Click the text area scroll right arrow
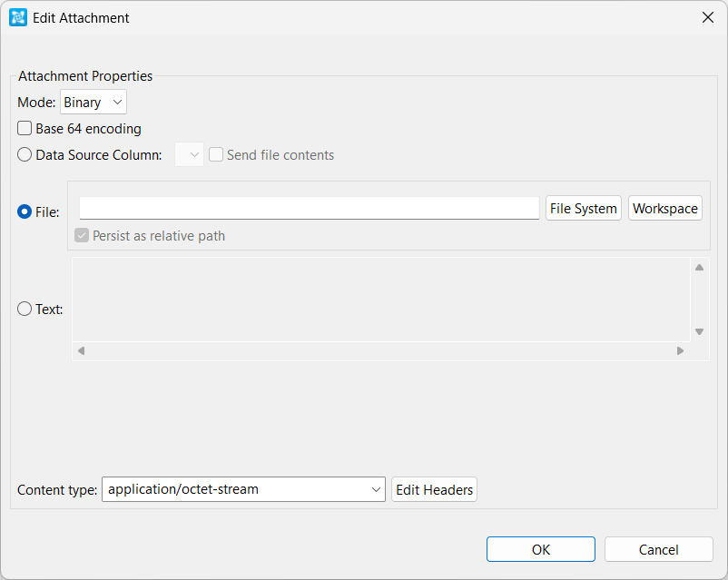The width and height of the screenshot is (728, 580). pos(680,351)
